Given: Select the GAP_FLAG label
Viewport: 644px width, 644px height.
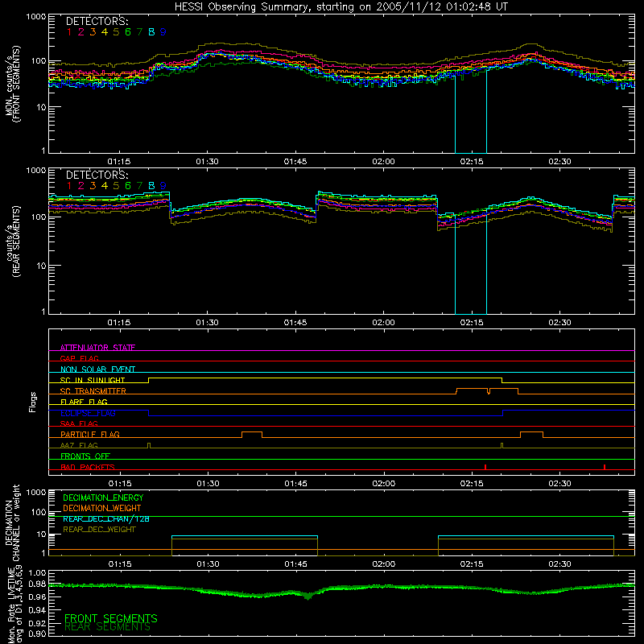Looking at the screenshot, I should [79, 358].
